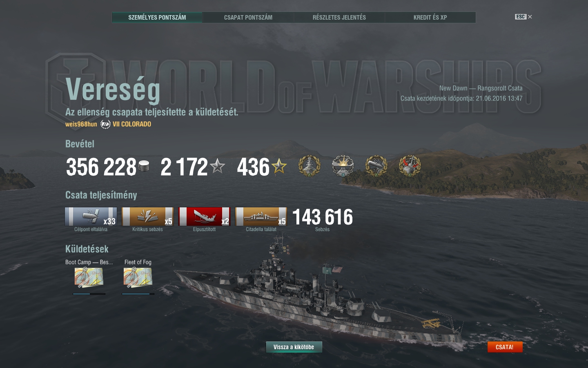Click the second explosion achievement medal
The height and width of the screenshot is (368, 588).
(343, 166)
